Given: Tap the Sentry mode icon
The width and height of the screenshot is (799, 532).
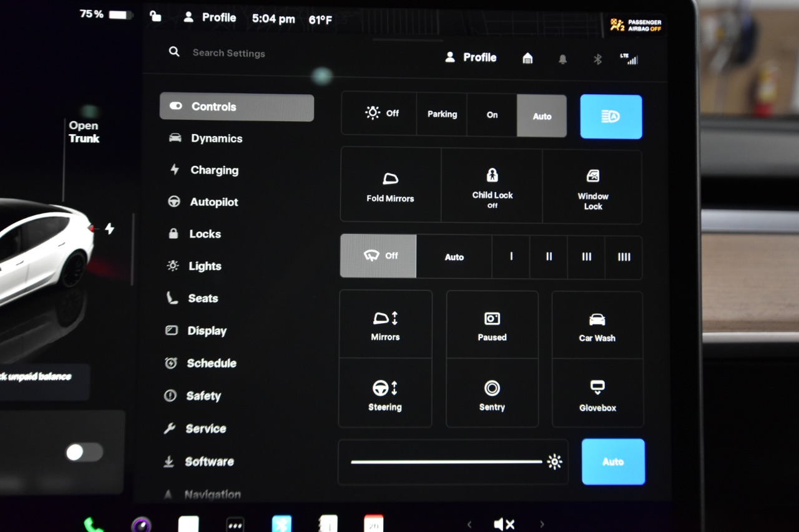Looking at the screenshot, I should [x=492, y=394].
